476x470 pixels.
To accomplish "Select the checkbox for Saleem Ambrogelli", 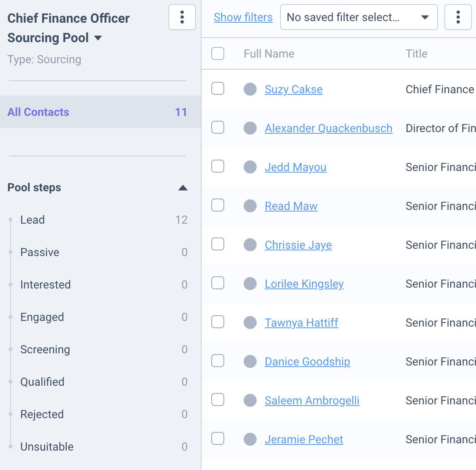I will tap(218, 400).
